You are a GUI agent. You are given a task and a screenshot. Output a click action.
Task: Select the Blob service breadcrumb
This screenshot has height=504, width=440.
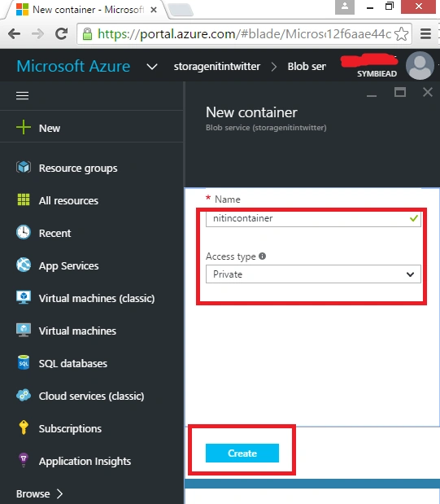click(x=307, y=67)
